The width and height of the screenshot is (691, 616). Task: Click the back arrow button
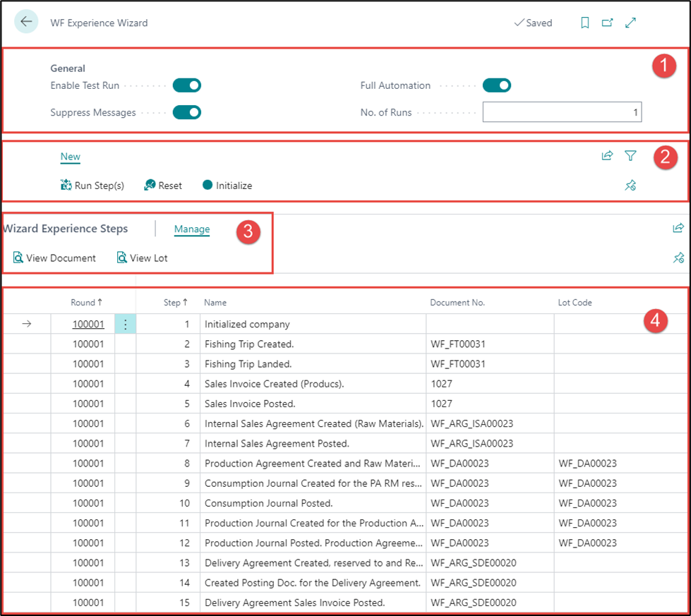pos(26,22)
